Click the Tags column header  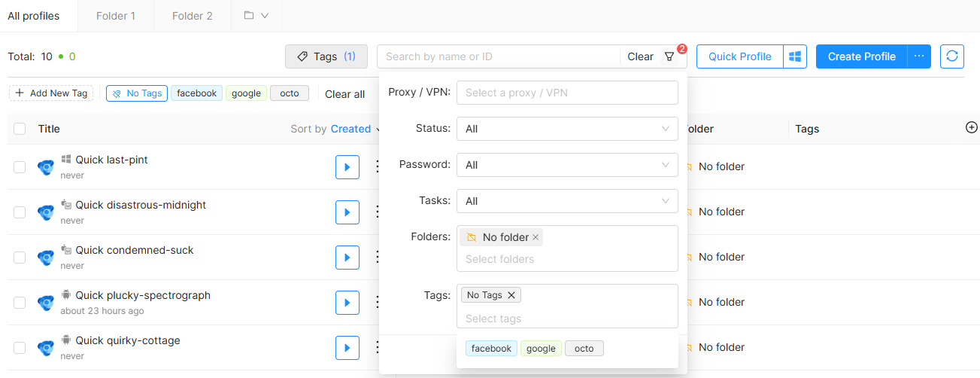point(807,129)
